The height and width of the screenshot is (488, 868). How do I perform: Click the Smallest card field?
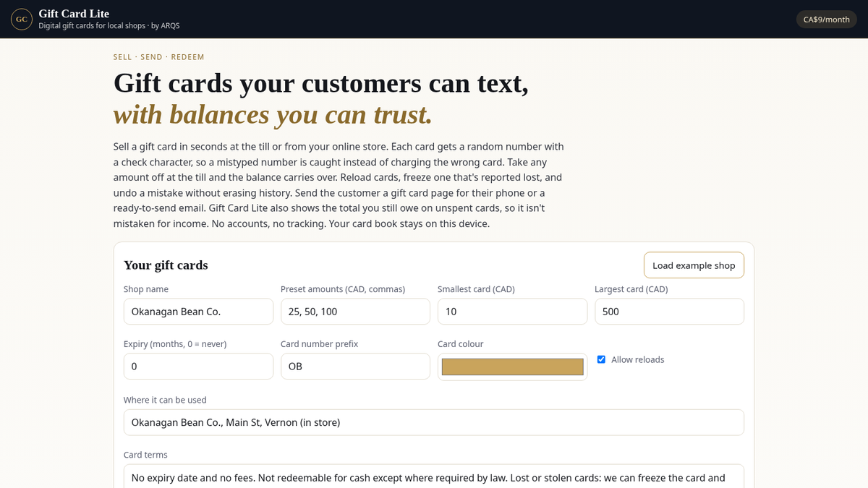tap(512, 312)
